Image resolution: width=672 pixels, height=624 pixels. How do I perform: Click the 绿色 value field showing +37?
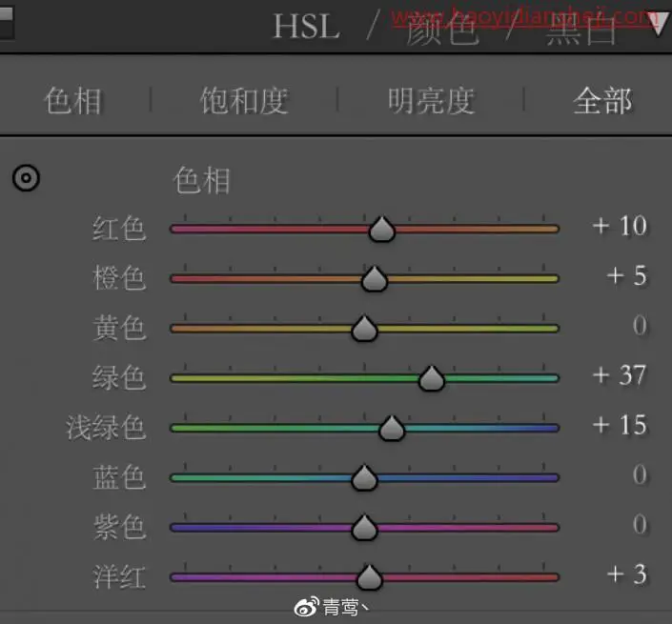(x=620, y=375)
